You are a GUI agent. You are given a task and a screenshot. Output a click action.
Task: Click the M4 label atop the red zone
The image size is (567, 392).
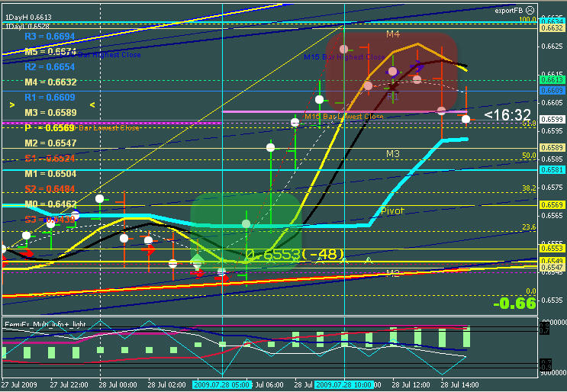coord(393,34)
